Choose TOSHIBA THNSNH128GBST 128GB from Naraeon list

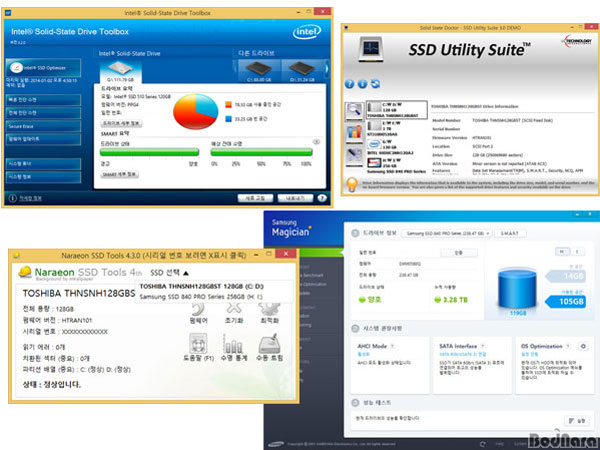pyautogui.click(x=201, y=286)
